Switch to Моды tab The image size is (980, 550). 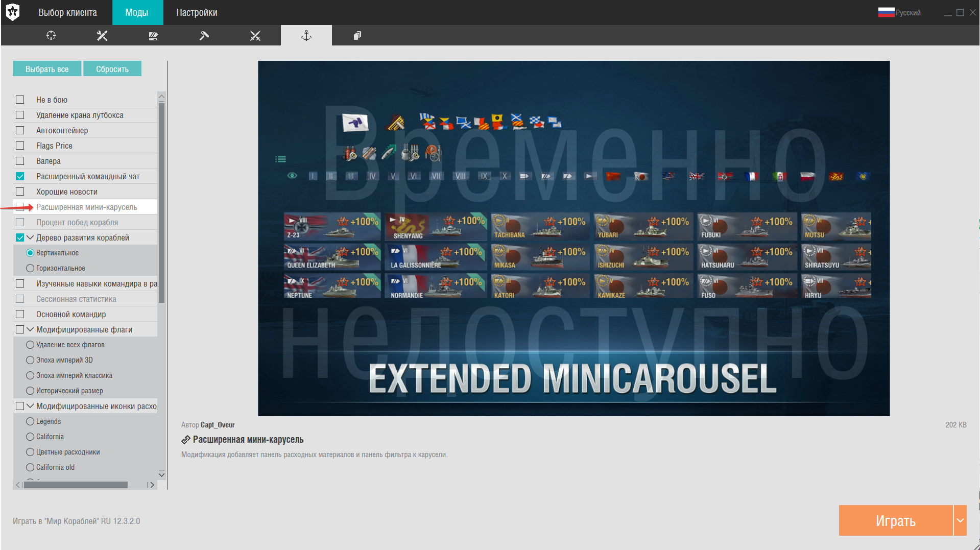point(137,12)
